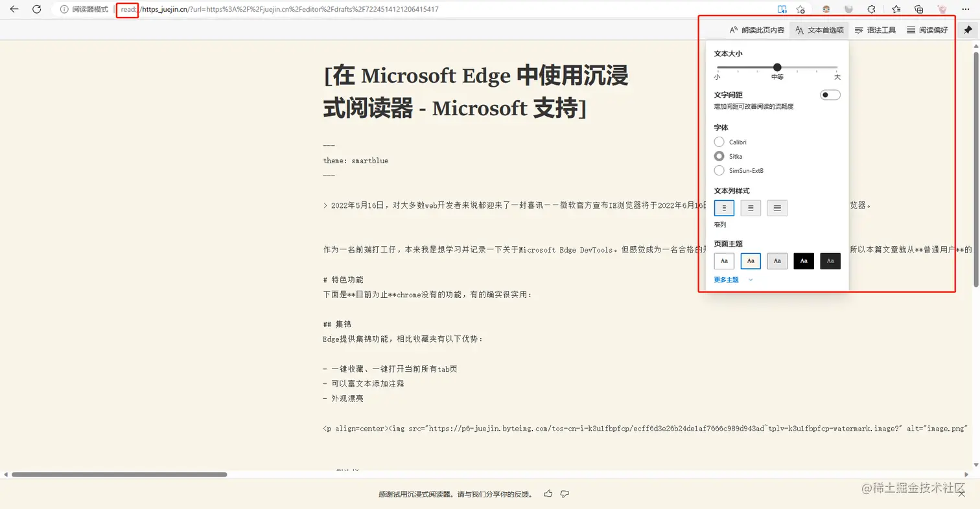This screenshot has height=509, width=980.
Task: Open the Collections icon
Action: click(918, 10)
